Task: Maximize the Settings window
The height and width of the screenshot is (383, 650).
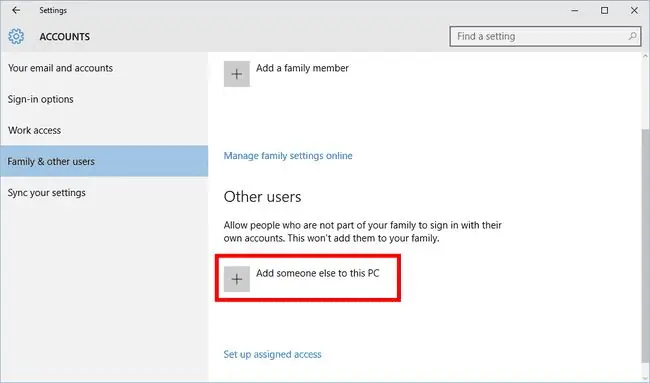Action: coord(604,10)
